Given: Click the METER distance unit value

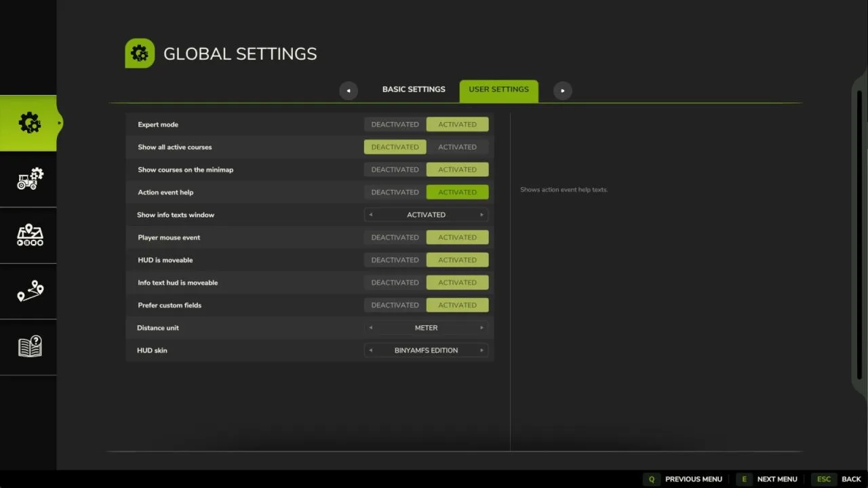Looking at the screenshot, I should pyautogui.click(x=427, y=328).
